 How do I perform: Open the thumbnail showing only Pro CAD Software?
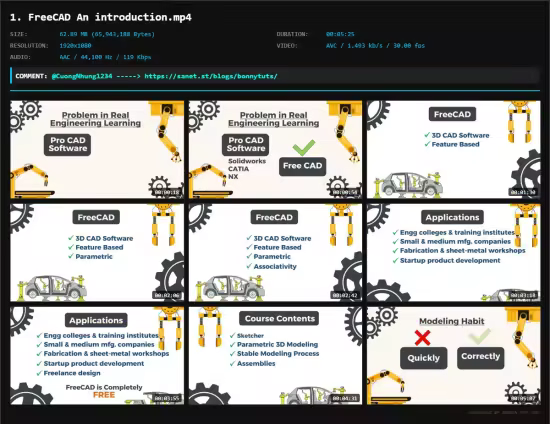(97, 149)
